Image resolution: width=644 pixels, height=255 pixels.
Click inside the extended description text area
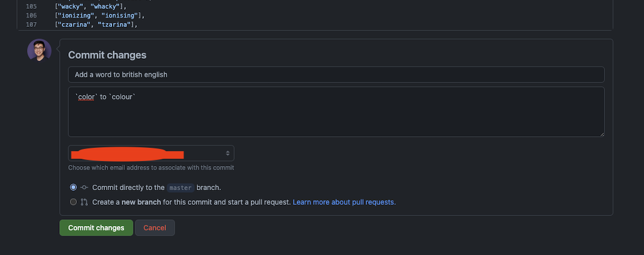336,112
